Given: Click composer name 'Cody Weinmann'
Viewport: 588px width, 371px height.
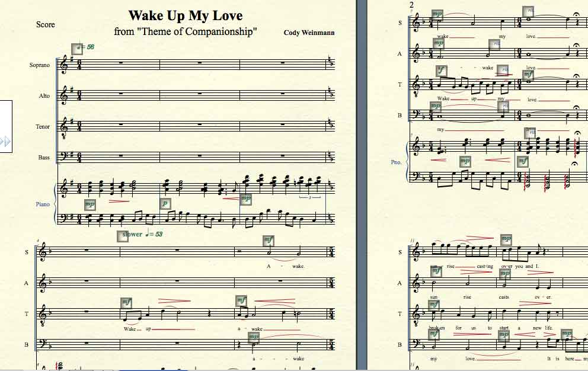Looking at the screenshot, I should click(309, 33).
